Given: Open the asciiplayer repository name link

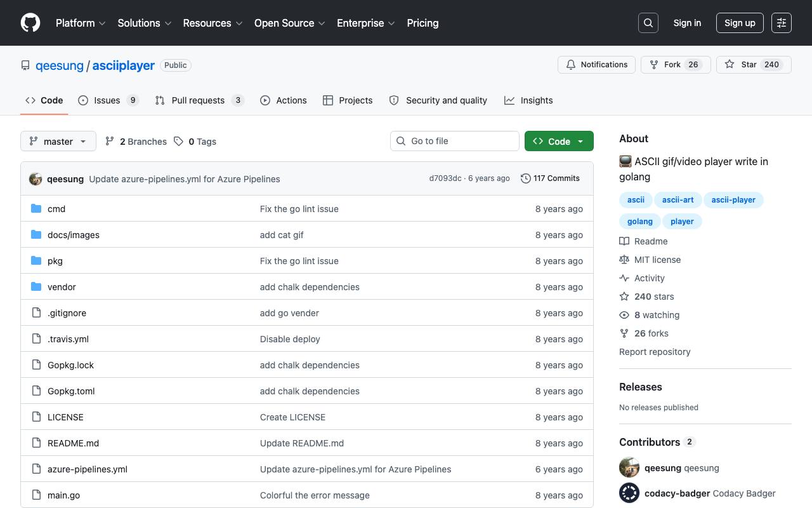Looking at the screenshot, I should (x=124, y=65).
